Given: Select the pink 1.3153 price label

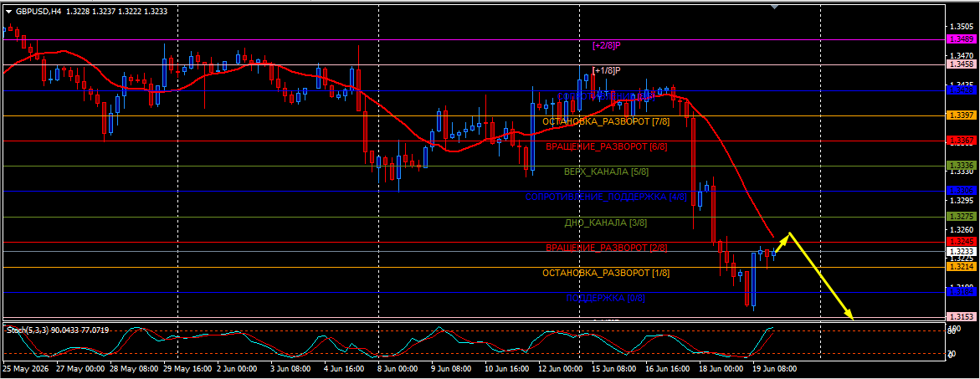Looking at the screenshot, I should tap(960, 316).
